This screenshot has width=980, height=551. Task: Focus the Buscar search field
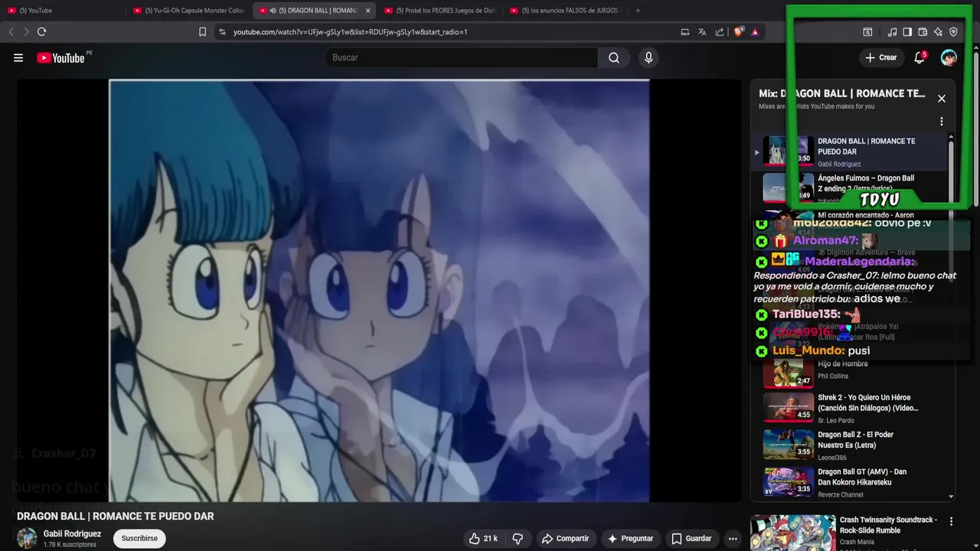461,57
